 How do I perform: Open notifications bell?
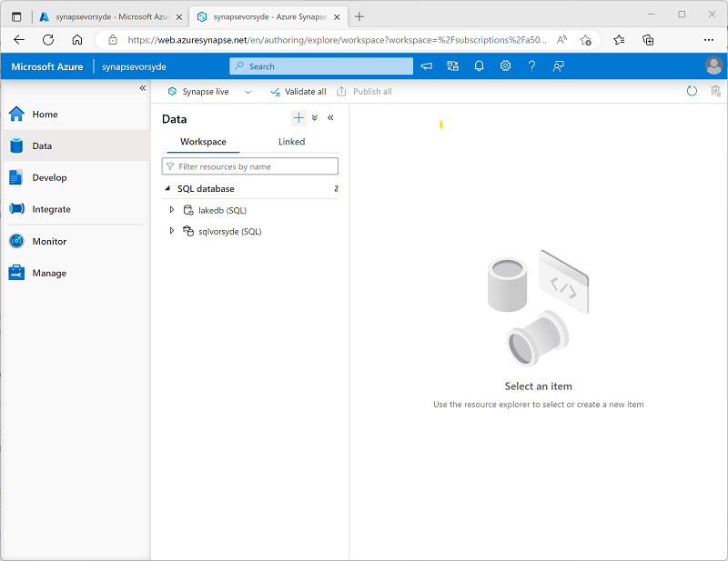click(x=480, y=66)
